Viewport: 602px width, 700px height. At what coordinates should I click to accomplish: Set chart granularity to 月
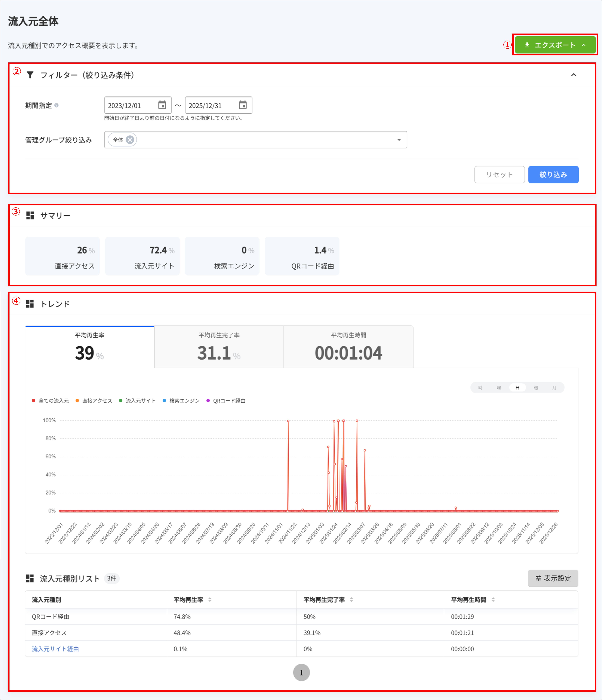554,387
